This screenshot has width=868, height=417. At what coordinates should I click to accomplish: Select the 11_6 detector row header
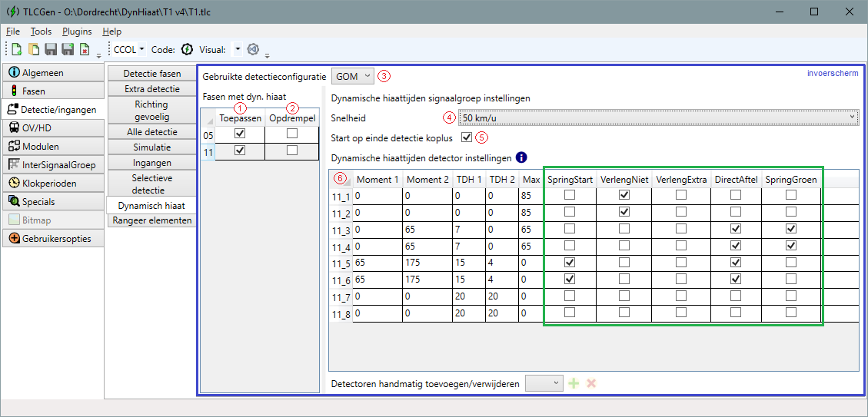pyautogui.click(x=341, y=280)
